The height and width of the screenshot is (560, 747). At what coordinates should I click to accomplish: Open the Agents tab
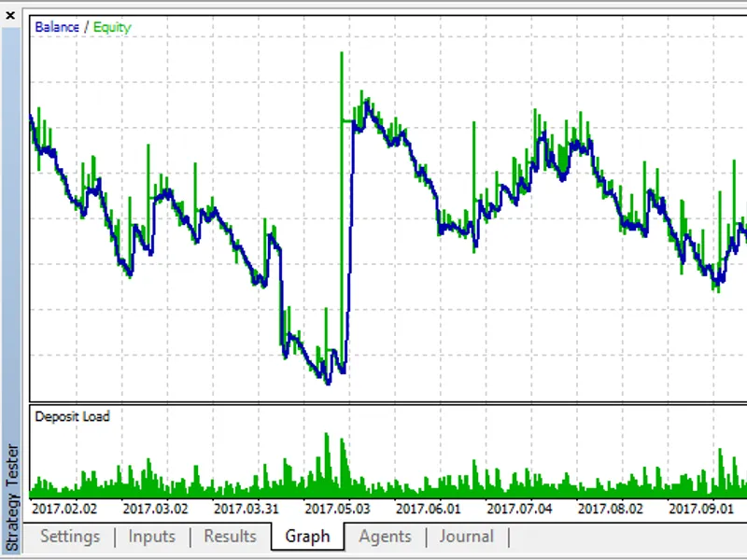pyautogui.click(x=385, y=537)
